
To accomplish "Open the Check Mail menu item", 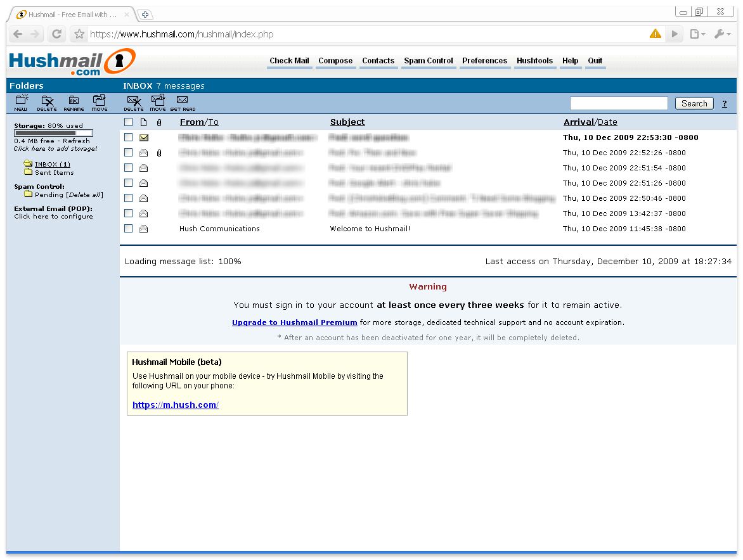I will pyautogui.click(x=289, y=61).
